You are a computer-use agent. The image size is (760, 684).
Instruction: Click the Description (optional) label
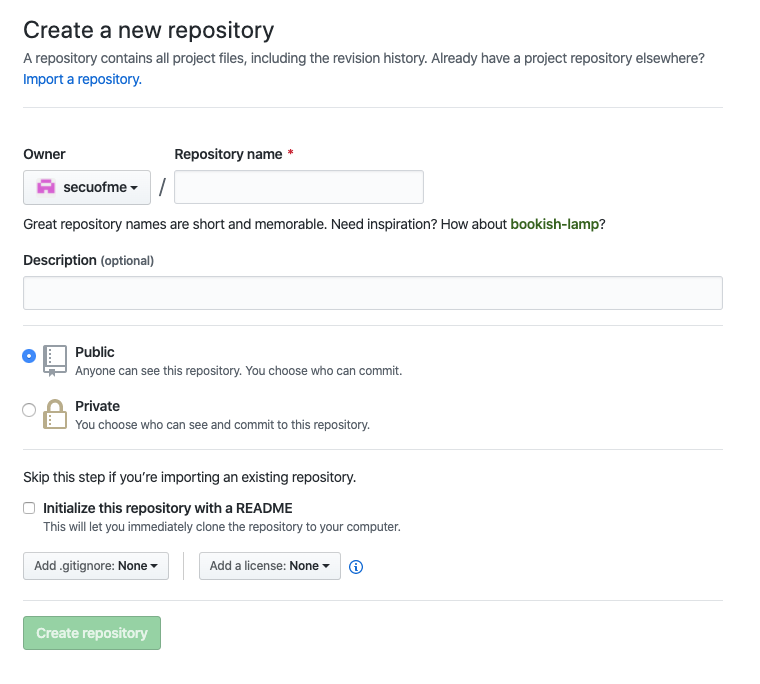[89, 260]
